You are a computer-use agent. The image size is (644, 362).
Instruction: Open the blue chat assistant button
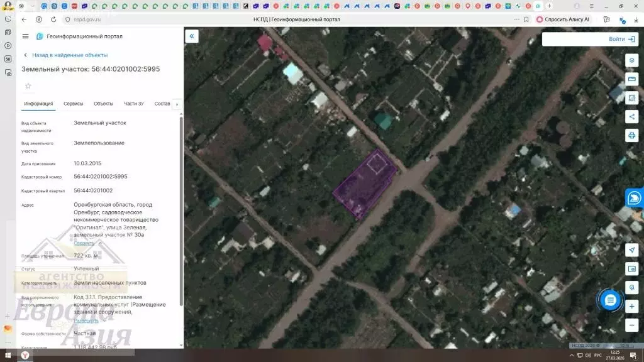pyautogui.click(x=609, y=300)
